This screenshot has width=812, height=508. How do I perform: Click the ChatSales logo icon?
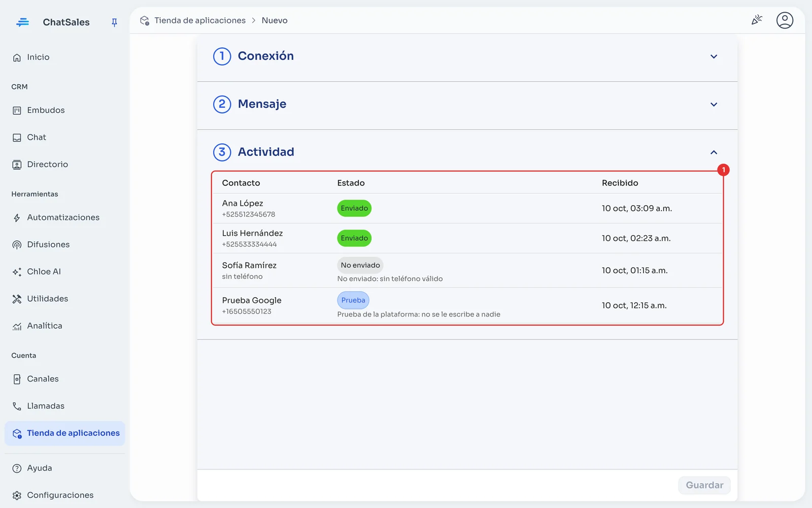point(22,22)
